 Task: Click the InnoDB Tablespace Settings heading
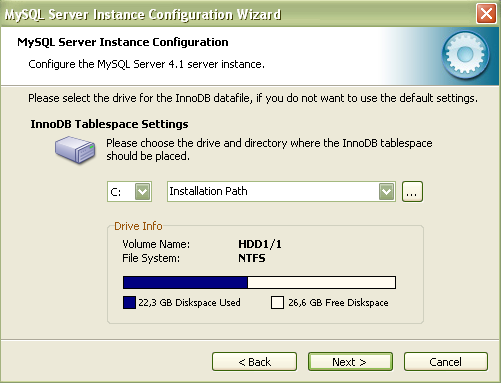tap(109, 124)
